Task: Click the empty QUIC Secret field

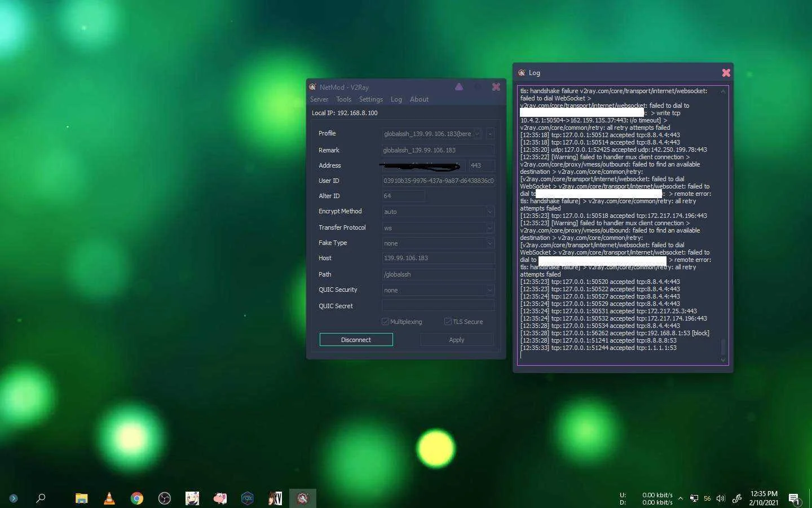Action: (x=438, y=305)
